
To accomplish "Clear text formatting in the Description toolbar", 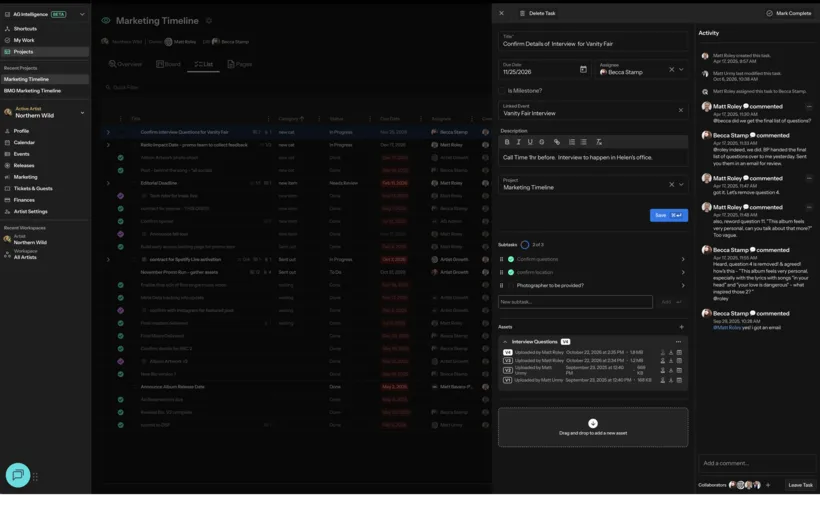I will click(599, 142).
